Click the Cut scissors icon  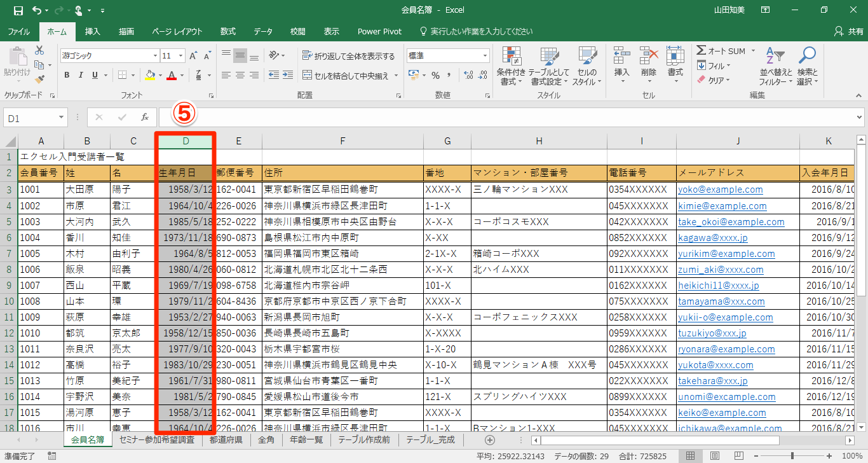[39, 50]
